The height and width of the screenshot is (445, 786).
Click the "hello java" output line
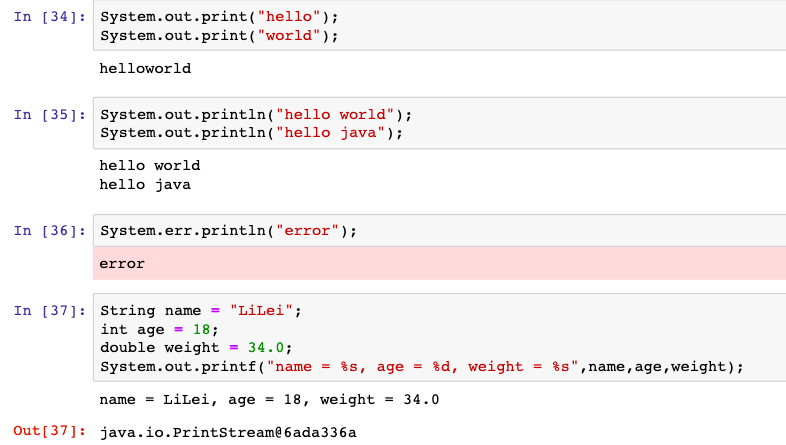pyautogui.click(x=145, y=184)
